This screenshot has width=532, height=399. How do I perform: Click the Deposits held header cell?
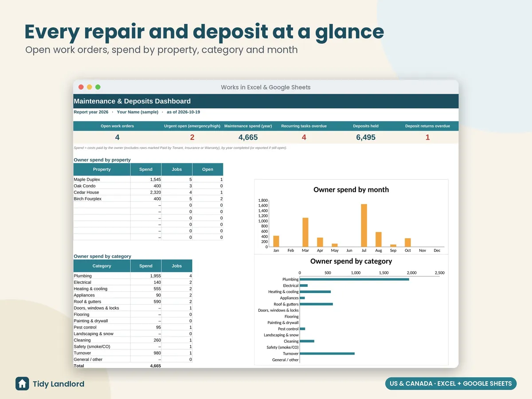tap(366, 126)
